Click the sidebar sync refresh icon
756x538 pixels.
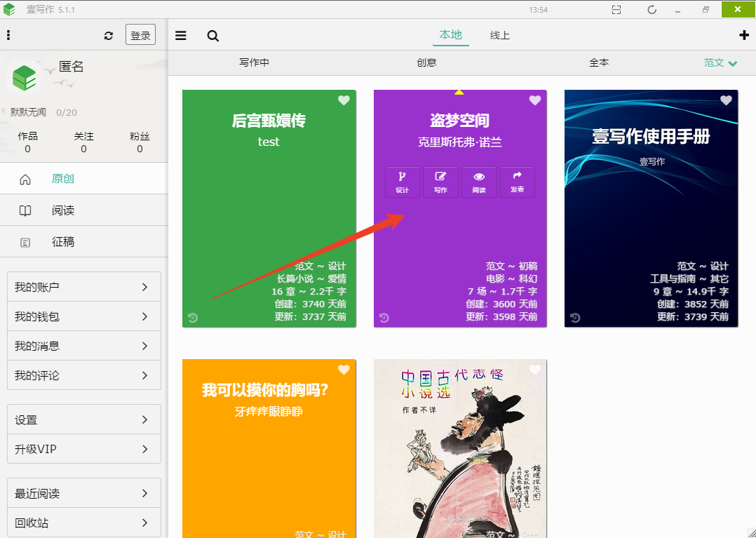[109, 36]
